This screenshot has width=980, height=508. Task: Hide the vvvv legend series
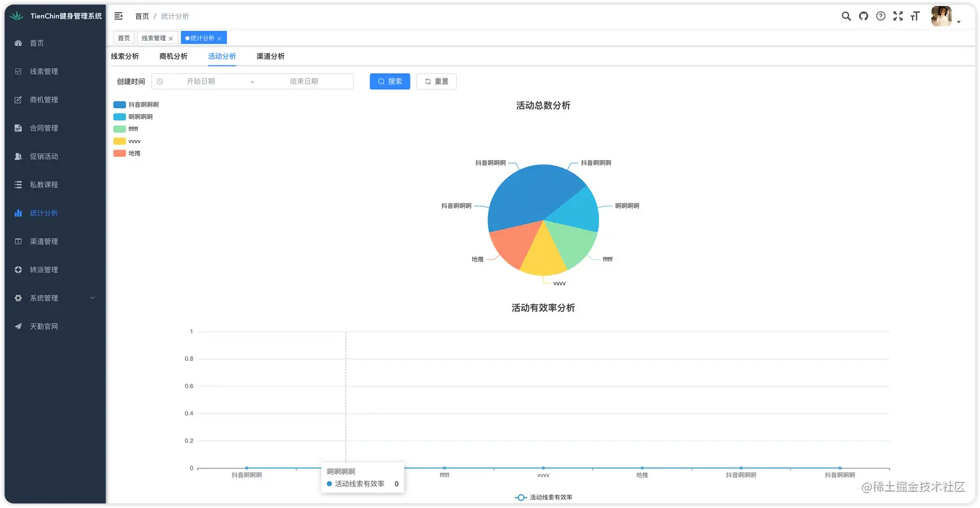click(x=128, y=141)
